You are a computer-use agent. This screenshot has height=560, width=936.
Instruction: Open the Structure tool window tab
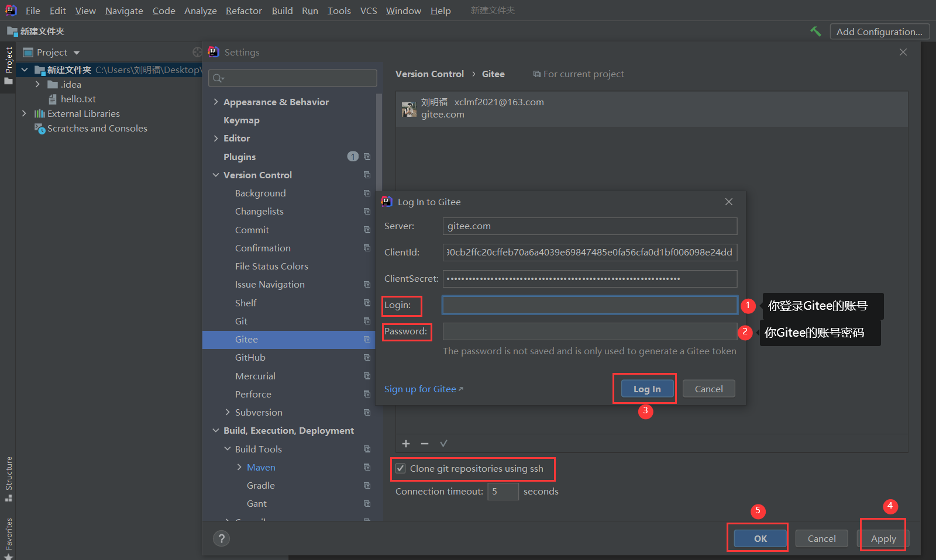pyautogui.click(x=9, y=479)
